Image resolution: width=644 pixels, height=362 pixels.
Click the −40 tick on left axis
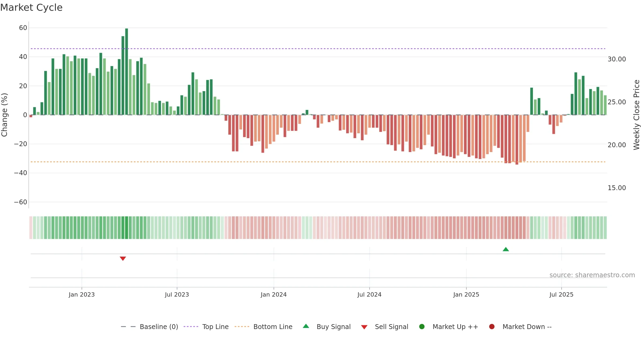(21, 173)
